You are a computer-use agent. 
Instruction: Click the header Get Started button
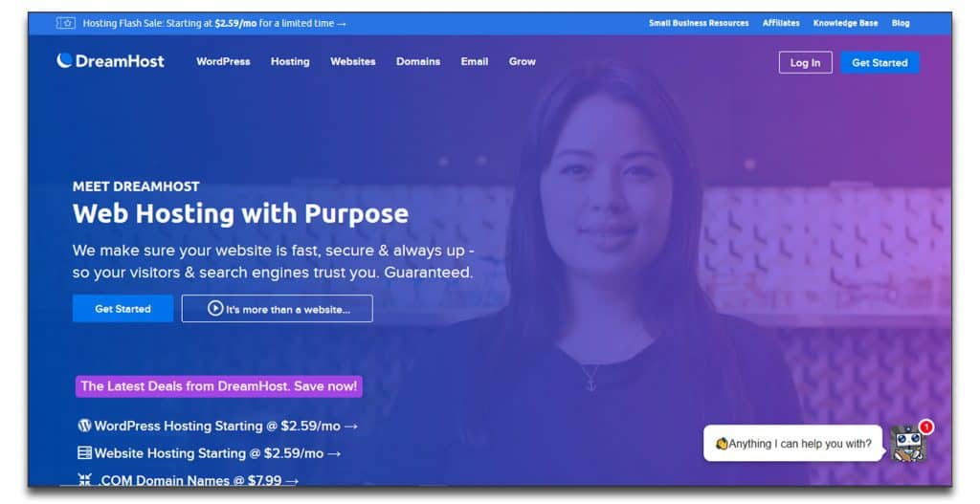pyautogui.click(x=880, y=62)
